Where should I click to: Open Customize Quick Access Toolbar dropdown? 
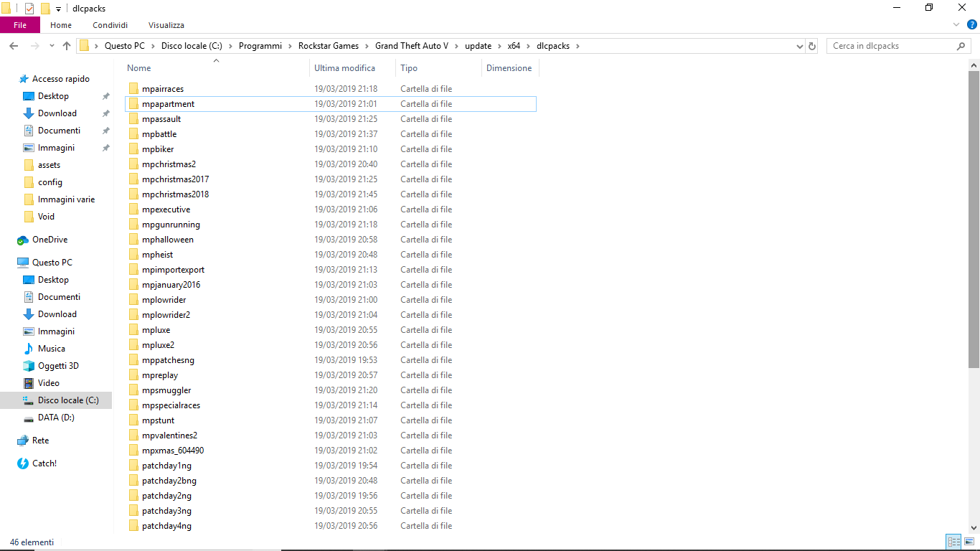coord(58,9)
